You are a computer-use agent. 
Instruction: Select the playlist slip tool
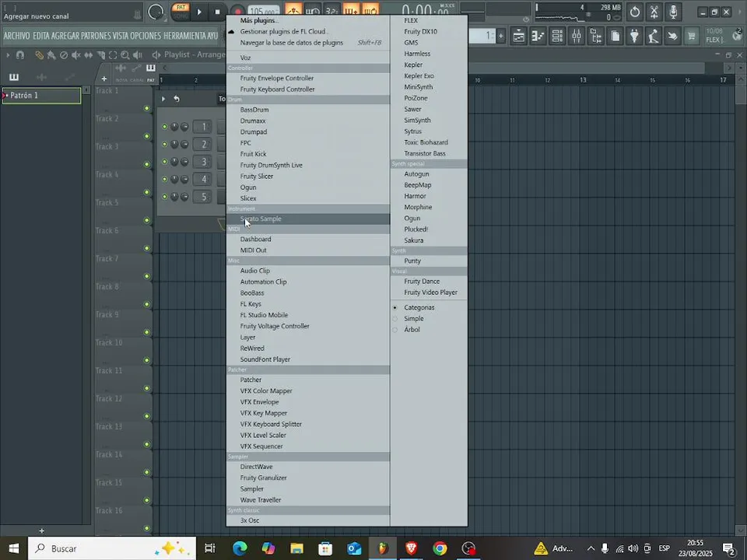[x=89, y=55]
